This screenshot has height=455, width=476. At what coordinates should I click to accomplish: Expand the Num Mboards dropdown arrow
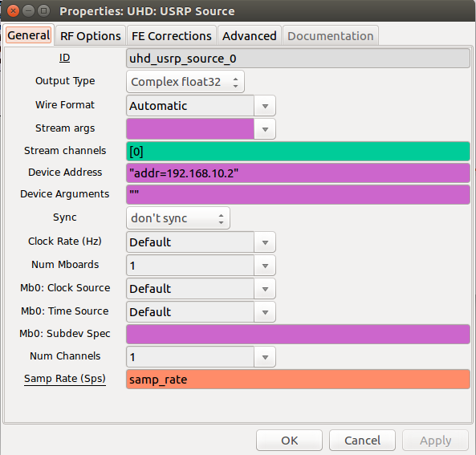point(265,266)
